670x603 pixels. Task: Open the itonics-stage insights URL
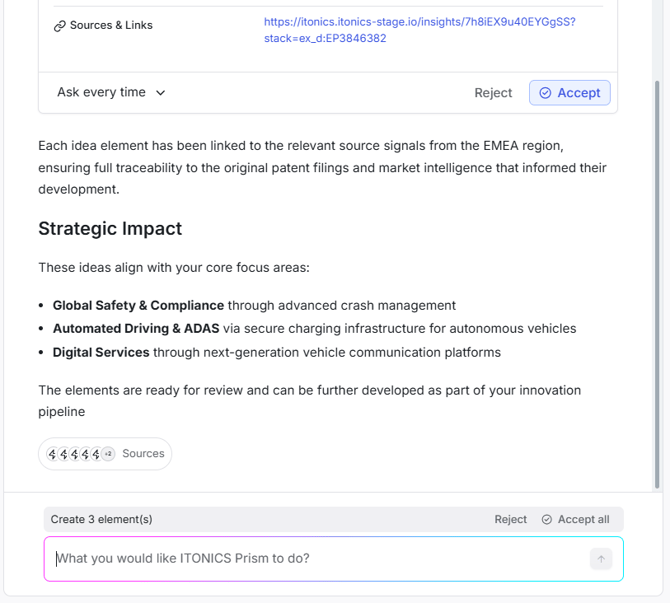[419, 21]
